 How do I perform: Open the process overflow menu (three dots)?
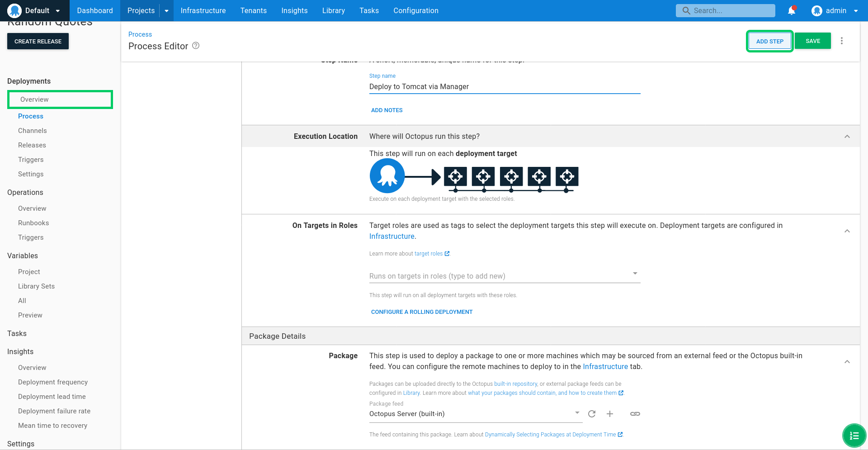pos(842,41)
